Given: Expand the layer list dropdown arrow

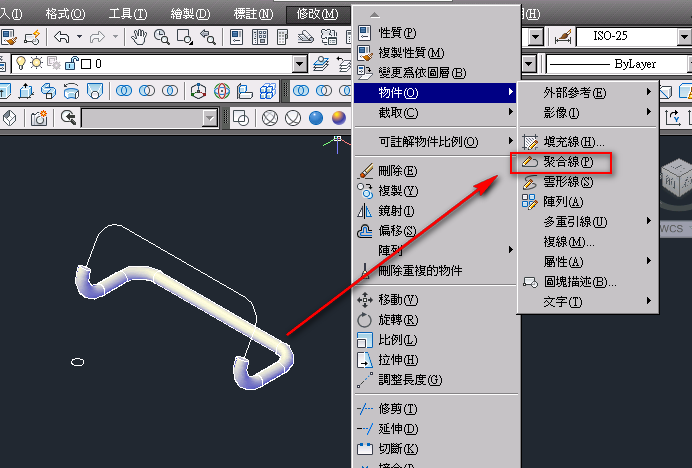Looking at the screenshot, I should pos(300,64).
